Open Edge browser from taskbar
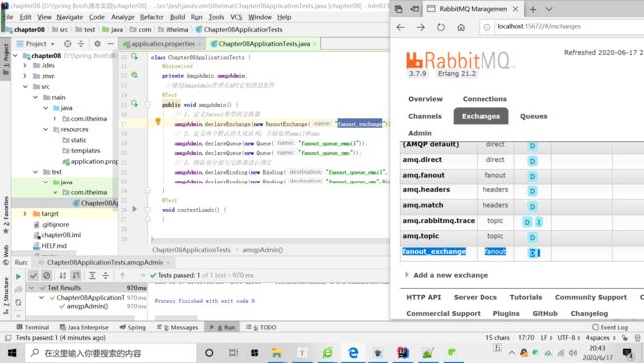Screen dimensions: 644x363 [x=353, y=353]
